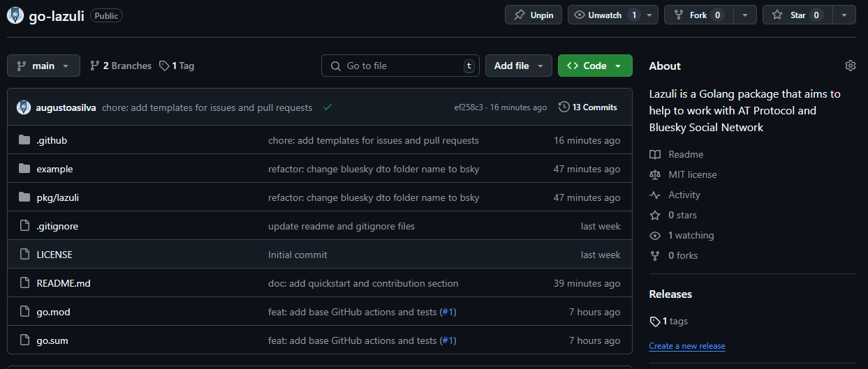Open the go.sum file
The width and height of the screenshot is (868, 369).
(52, 340)
